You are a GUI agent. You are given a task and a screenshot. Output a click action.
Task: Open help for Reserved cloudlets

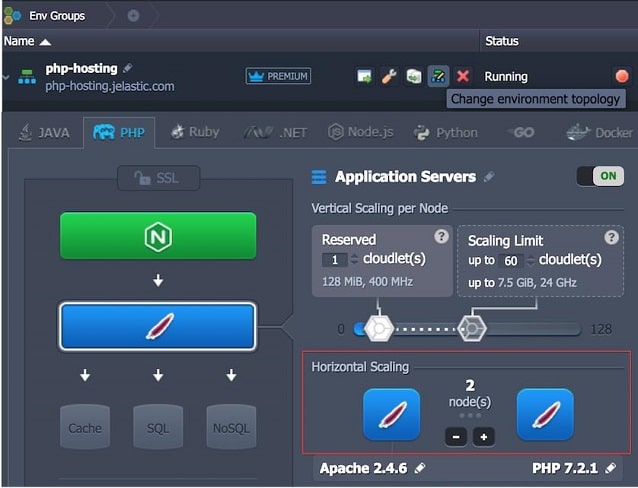click(x=441, y=236)
